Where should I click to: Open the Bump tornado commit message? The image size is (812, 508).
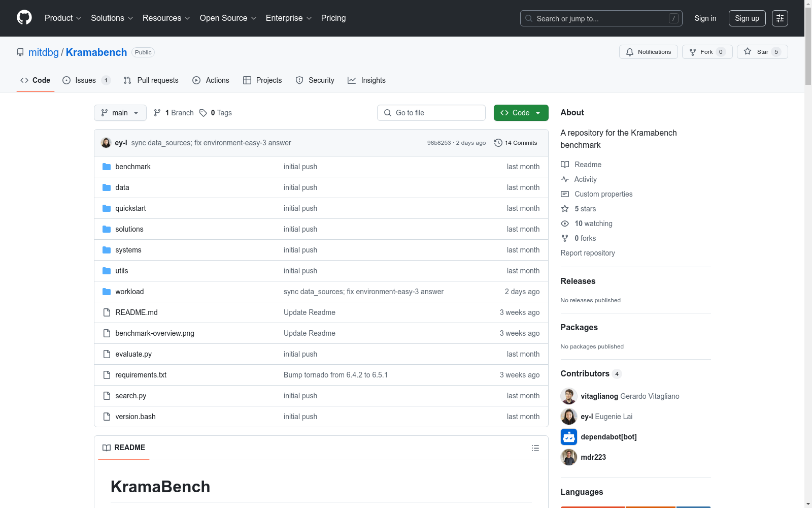pyautogui.click(x=335, y=375)
